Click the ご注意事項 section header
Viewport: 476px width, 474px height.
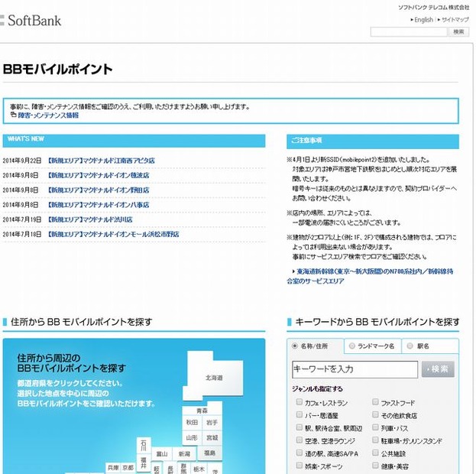point(373,141)
